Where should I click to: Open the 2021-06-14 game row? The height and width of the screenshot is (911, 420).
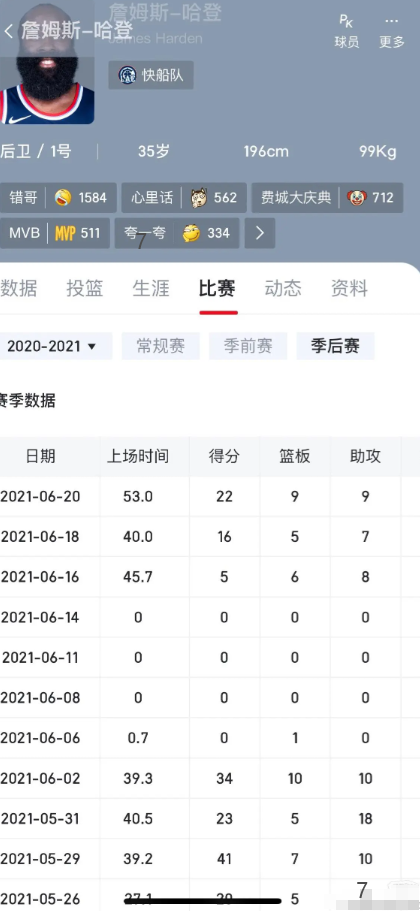[210, 617]
